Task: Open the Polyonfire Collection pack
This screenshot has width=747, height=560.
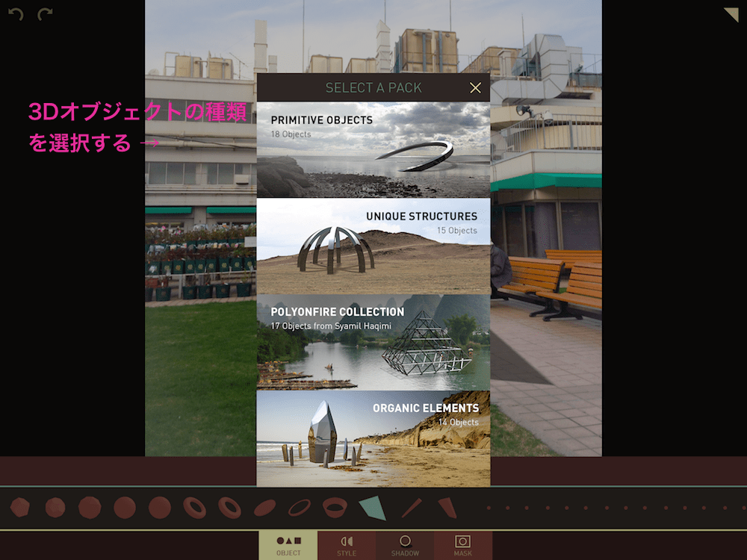Action: tap(373, 343)
